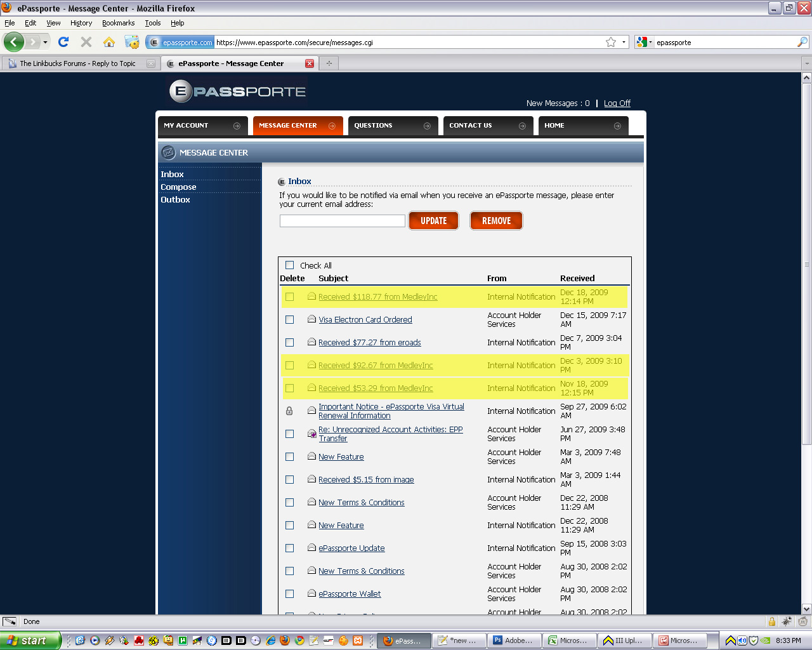This screenshot has width=812, height=650.
Task: Click the lock icon in the Important Notice row
Action: click(x=289, y=411)
